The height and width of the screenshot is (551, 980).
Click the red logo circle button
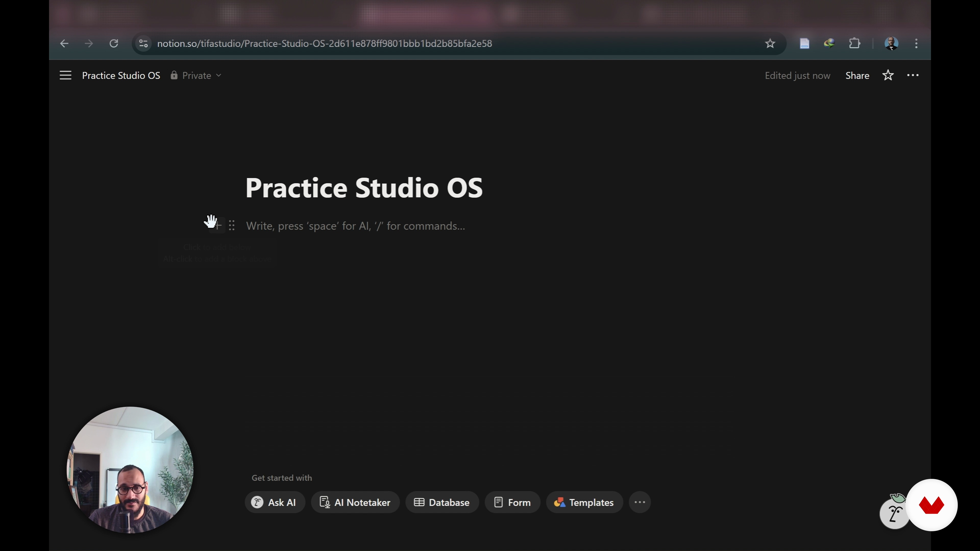931,505
